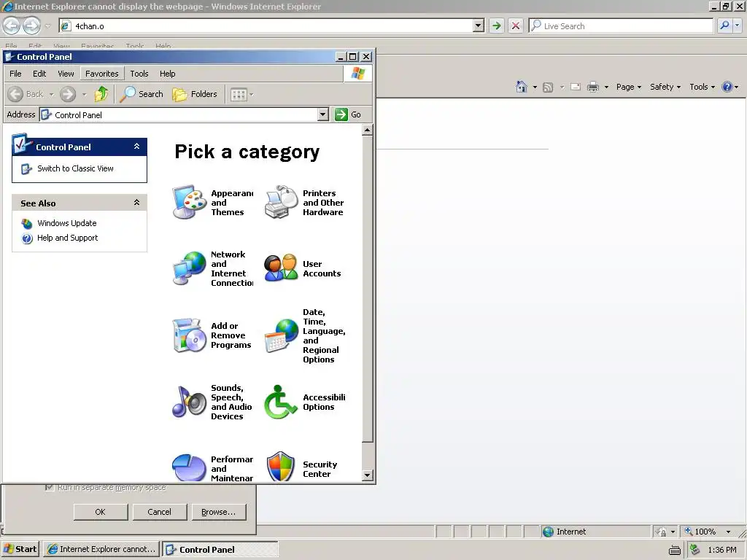
Task: Click OK button in dialog below
Action: click(101, 512)
